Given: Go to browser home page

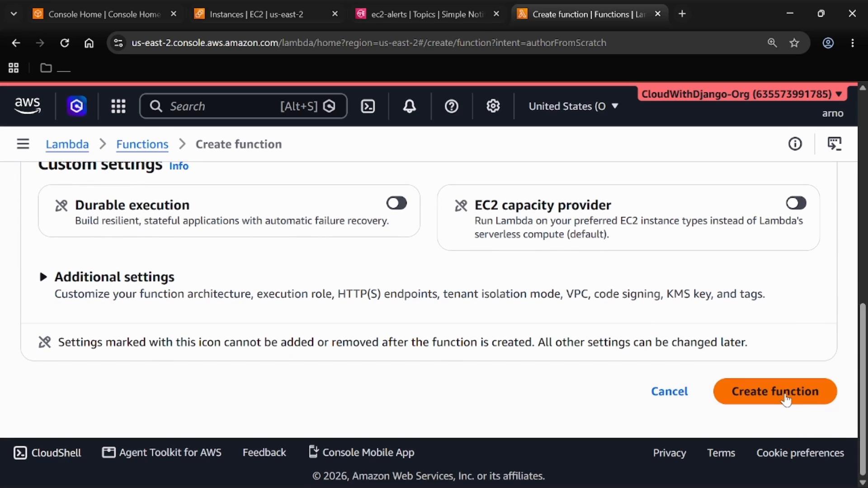Looking at the screenshot, I should 89,43.
